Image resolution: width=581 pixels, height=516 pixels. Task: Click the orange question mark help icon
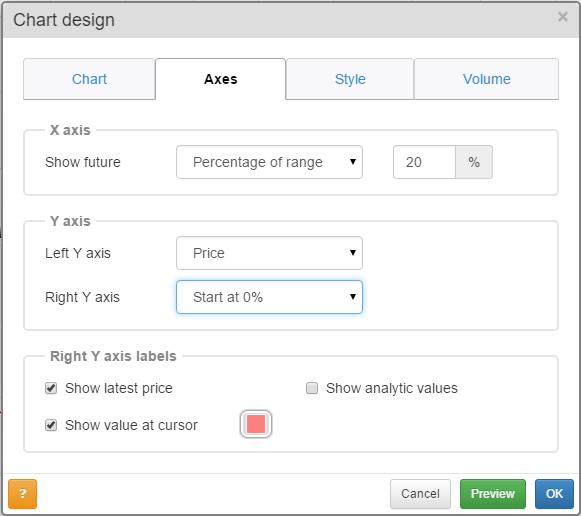coord(22,493)
